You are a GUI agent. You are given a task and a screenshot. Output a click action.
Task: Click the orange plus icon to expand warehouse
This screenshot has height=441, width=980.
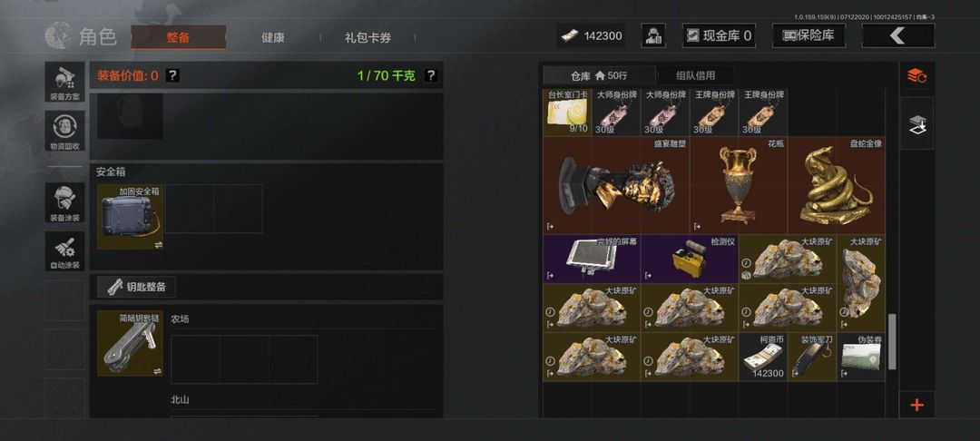click(x=916, y=406)
